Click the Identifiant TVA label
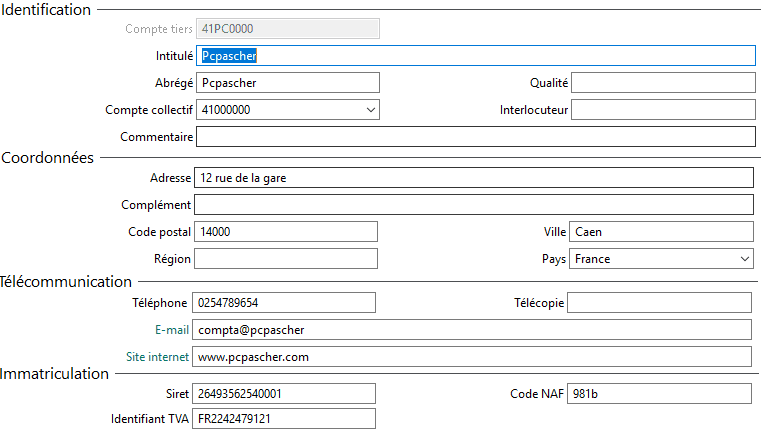Screen dimensions: 761x438 click(x=149, y=419)
